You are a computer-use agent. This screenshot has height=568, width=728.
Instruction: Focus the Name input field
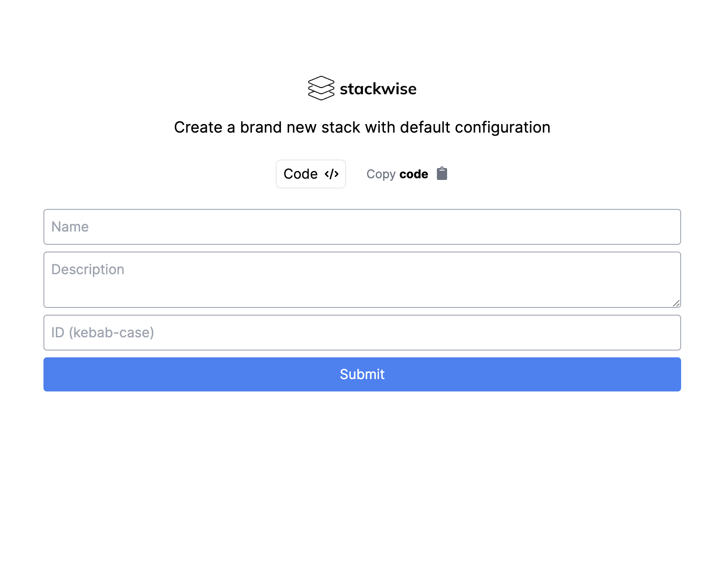362,227
